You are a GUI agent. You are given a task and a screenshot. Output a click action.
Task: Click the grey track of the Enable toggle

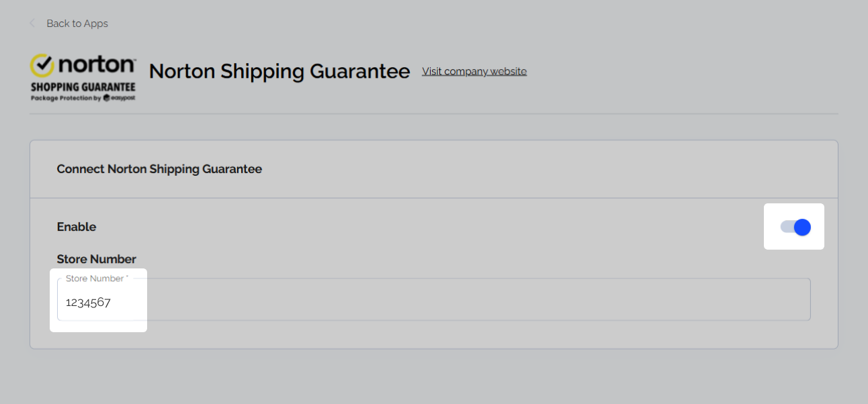pyautogui.click(x=786, y=228)
